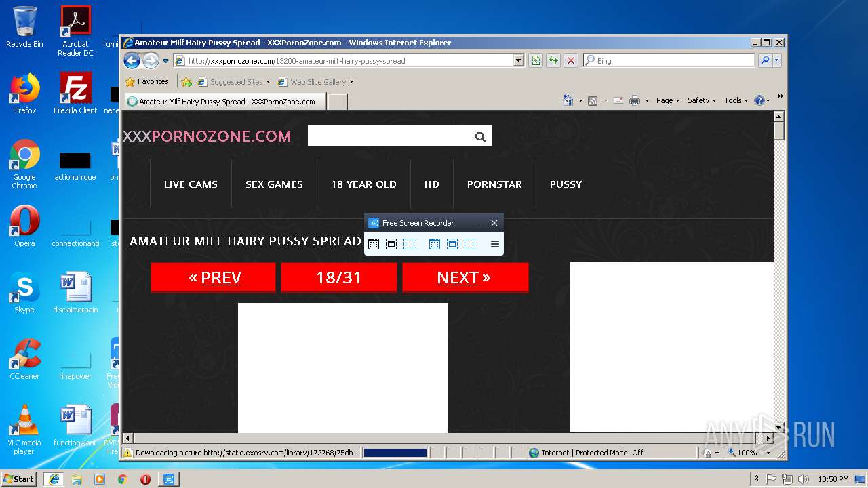
Task: Click the vertical scrollbar up arrow
Action: (779, 117)
